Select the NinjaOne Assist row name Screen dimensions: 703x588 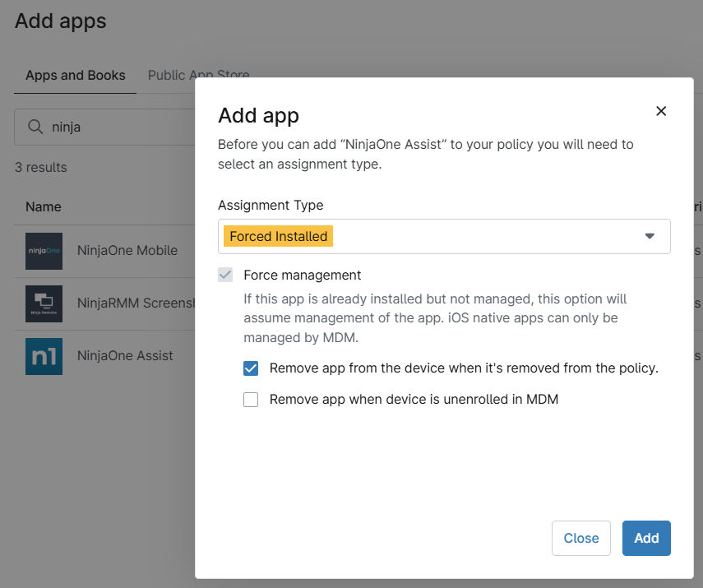(x=125, y=356)
